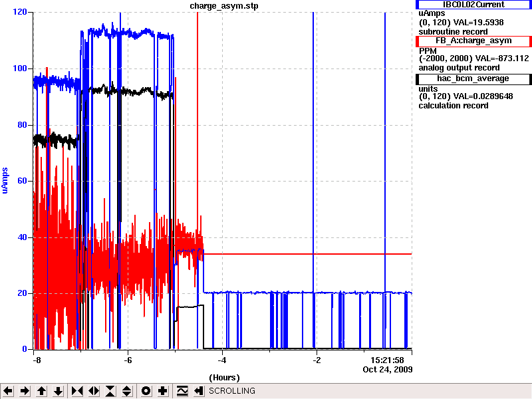
Task: Click the (Hours) x-axis label
Action: pyautogui.click(x=224, y=378)
